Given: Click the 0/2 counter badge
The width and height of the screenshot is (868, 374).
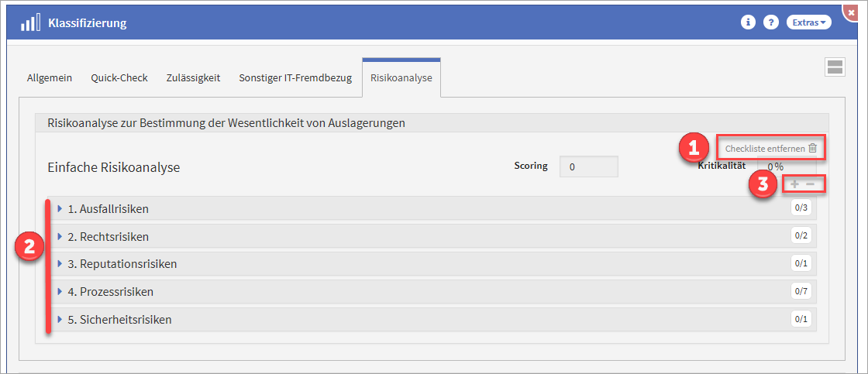Looking at the screenshot, I should point(801,235).
